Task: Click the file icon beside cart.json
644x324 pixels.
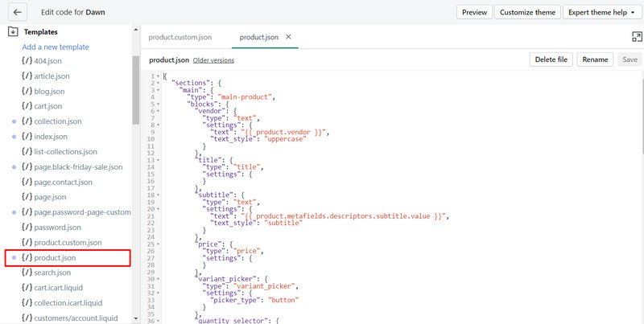Action: pos(27,106)
